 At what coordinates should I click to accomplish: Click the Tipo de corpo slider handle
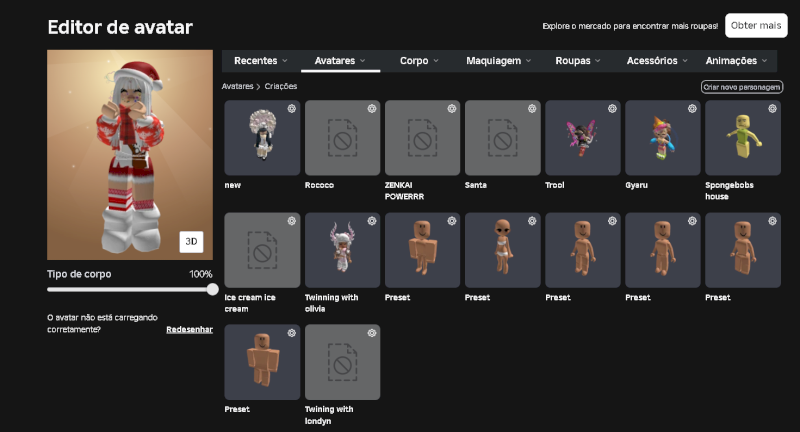[x=213, y=290]
